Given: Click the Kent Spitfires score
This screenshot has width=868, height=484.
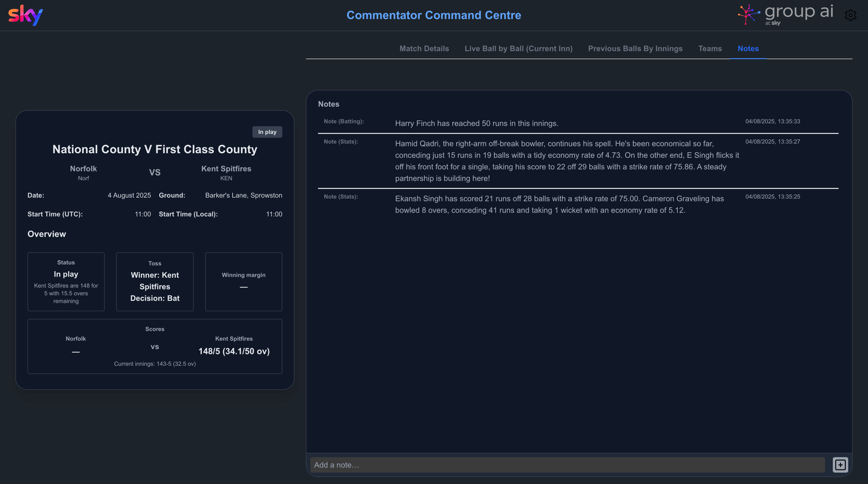Looking at the screenshot, I should [x=233, y=351].
